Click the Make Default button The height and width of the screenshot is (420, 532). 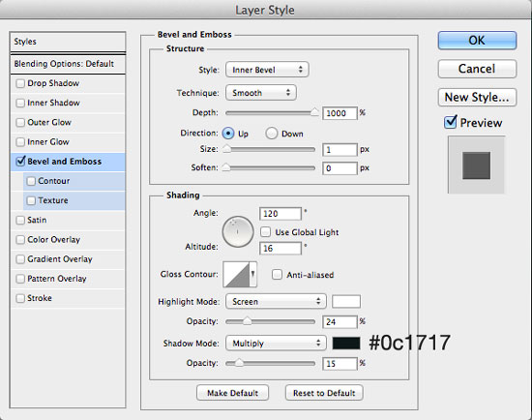(x=232, y=393)
